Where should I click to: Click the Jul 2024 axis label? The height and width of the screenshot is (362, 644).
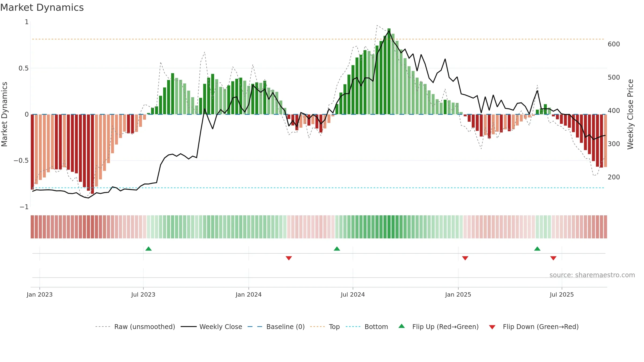pos(353,294)
